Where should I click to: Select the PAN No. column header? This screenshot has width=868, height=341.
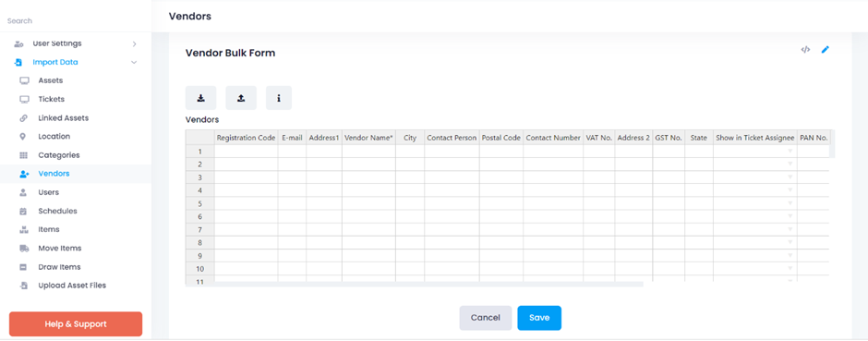pyautogui.click(x=814, y=138)
